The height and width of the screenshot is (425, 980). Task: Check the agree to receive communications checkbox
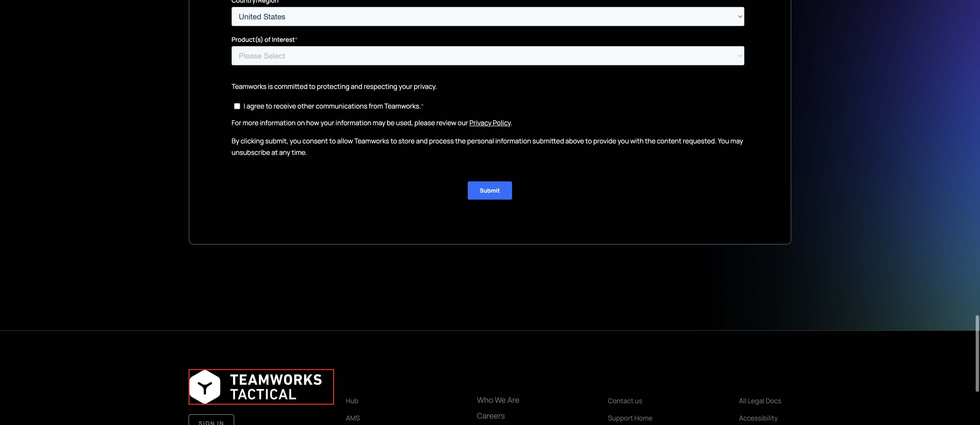237,106
